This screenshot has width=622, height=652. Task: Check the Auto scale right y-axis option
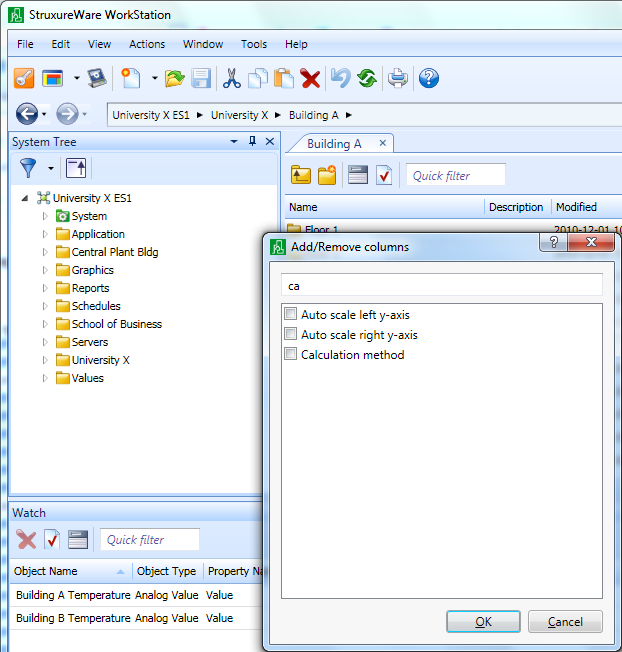point(291,335)
